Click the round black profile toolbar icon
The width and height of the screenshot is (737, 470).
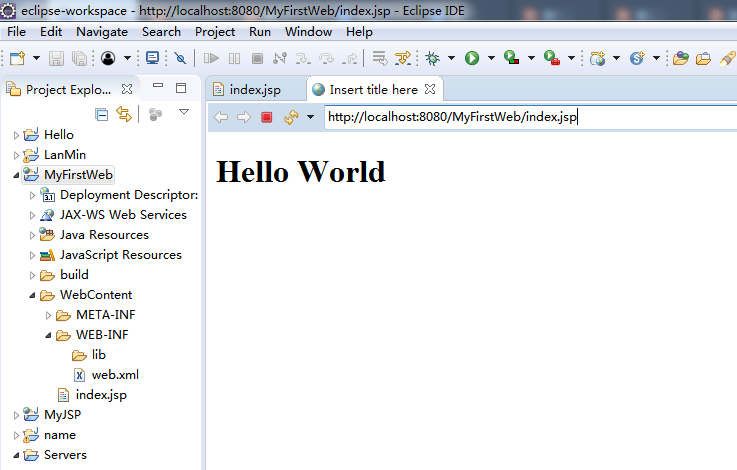coord(108,58)
